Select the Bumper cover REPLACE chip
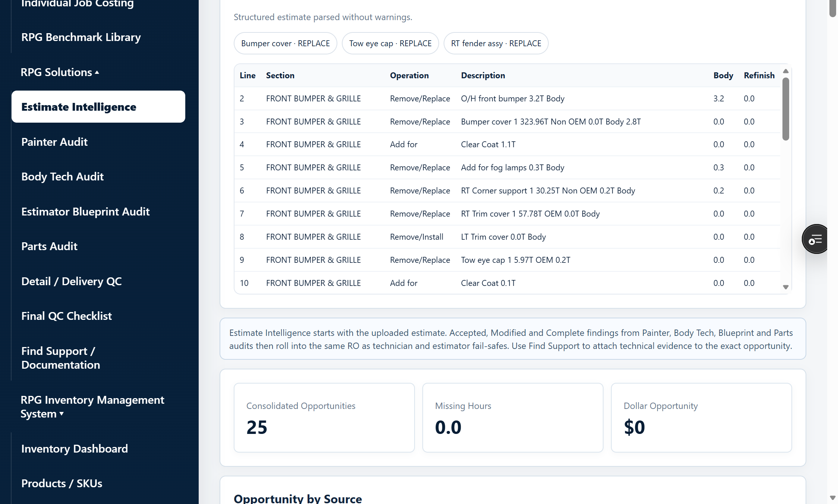This screenshot has height=504, width=838. 286,43
